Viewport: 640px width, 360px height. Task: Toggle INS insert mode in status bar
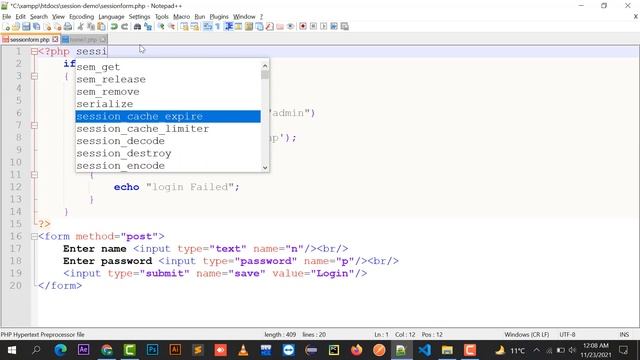click(x=624, y=334)
